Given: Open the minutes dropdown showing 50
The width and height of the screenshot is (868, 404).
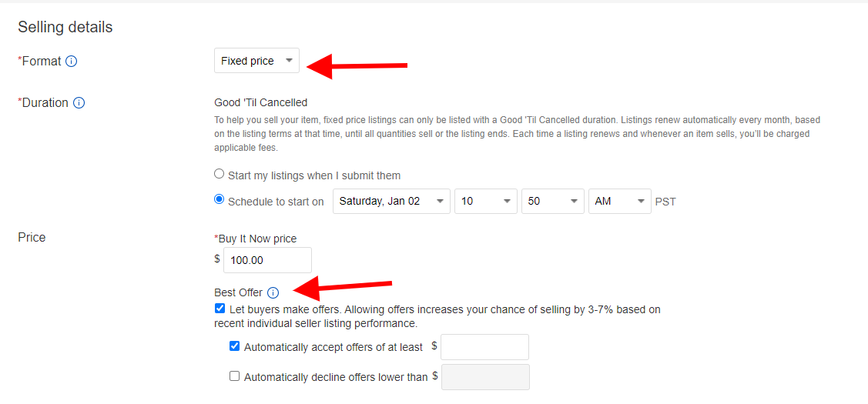Looking at the screenshot, I should pos(553,202).
